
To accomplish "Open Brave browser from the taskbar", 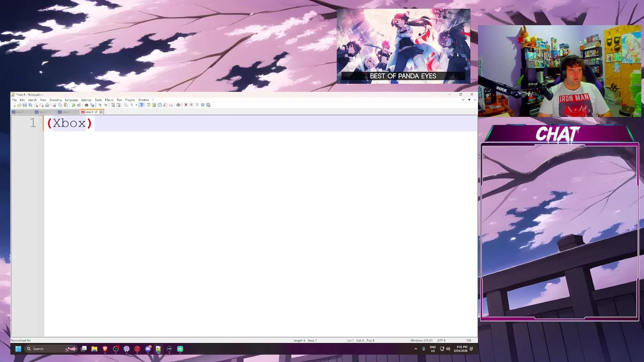I will click(x=105, y=348).
